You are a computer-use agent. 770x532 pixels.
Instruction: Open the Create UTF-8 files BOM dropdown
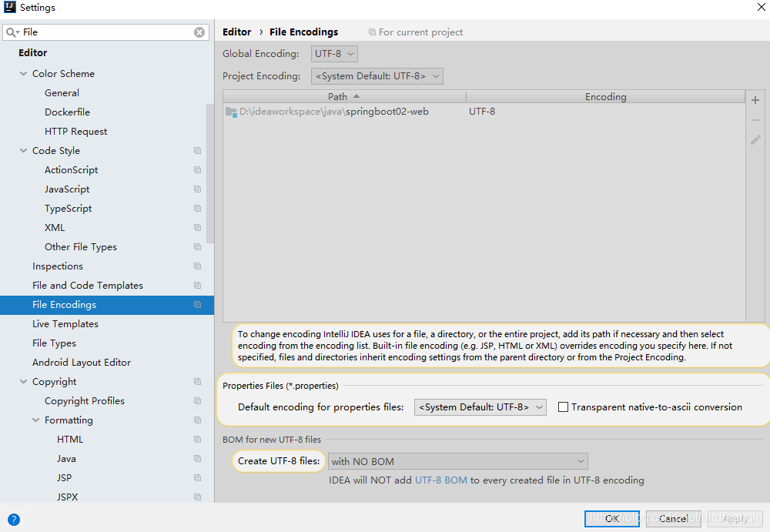click(457, 461)
